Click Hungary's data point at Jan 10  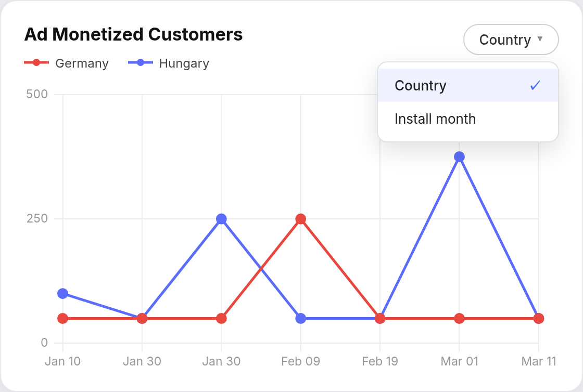point(63,294)
